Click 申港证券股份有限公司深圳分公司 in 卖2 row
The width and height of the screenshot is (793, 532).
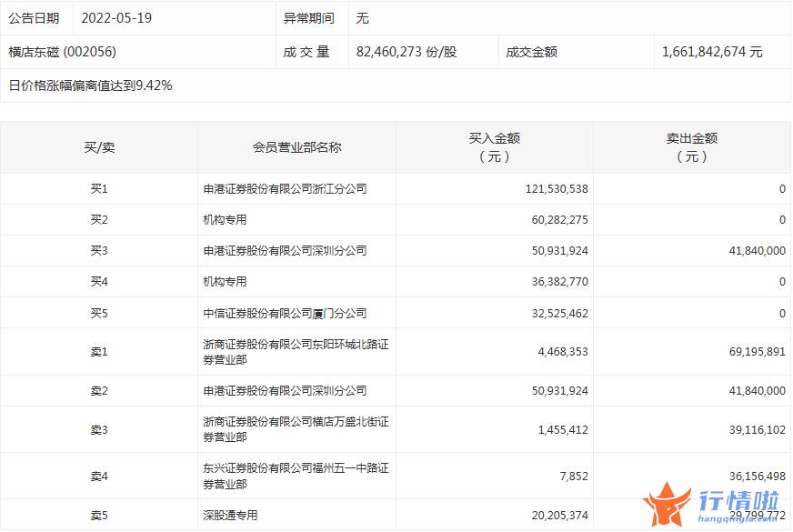tap(285, 390)
